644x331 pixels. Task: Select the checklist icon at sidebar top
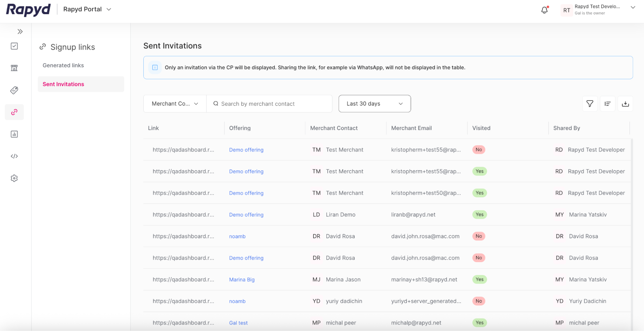[x=14, y=46]
